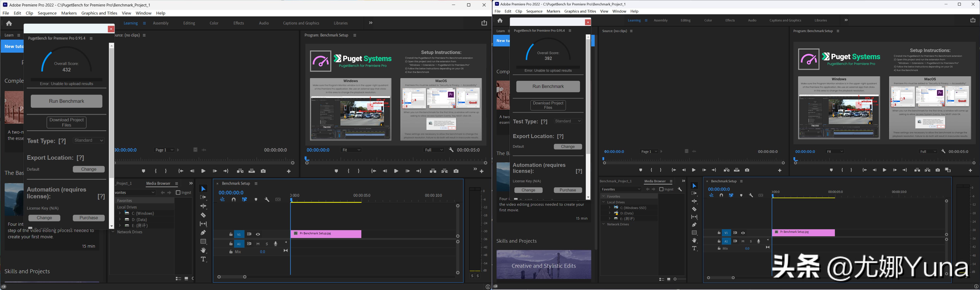Enable the Ingest checkbox in left window
The width and height of the screenshot is (980, 290).
pos(178,193)
